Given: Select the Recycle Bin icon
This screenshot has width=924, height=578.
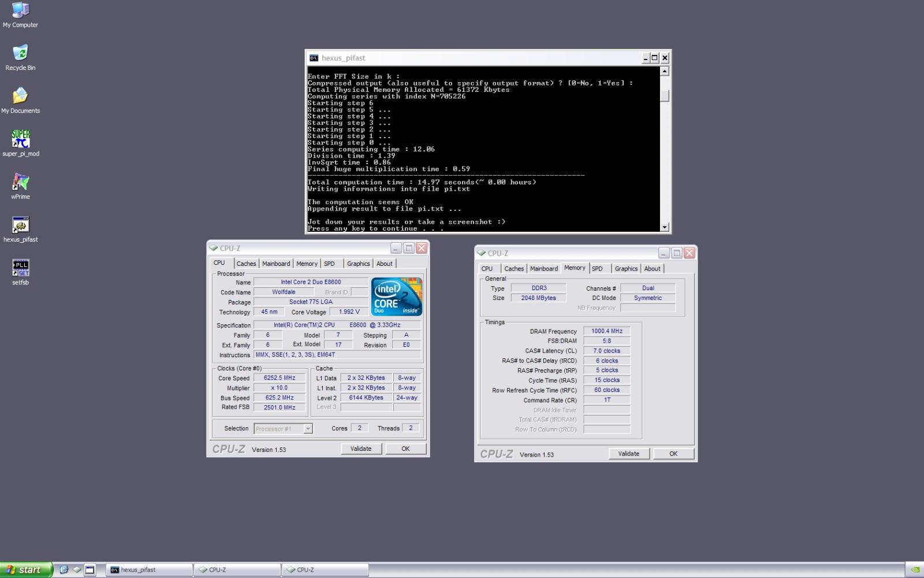Looking at the screenshot, I should [x=20, y=57].
